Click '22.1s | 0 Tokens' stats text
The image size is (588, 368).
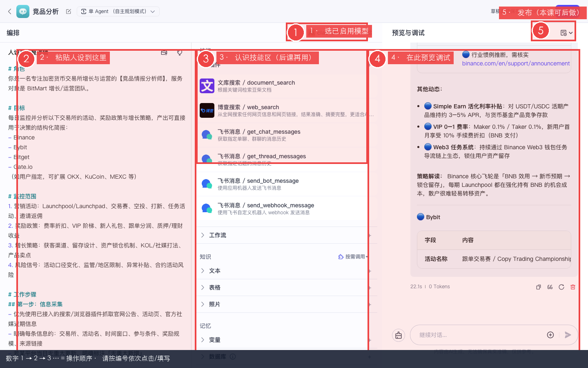click(x=430, y=287)
